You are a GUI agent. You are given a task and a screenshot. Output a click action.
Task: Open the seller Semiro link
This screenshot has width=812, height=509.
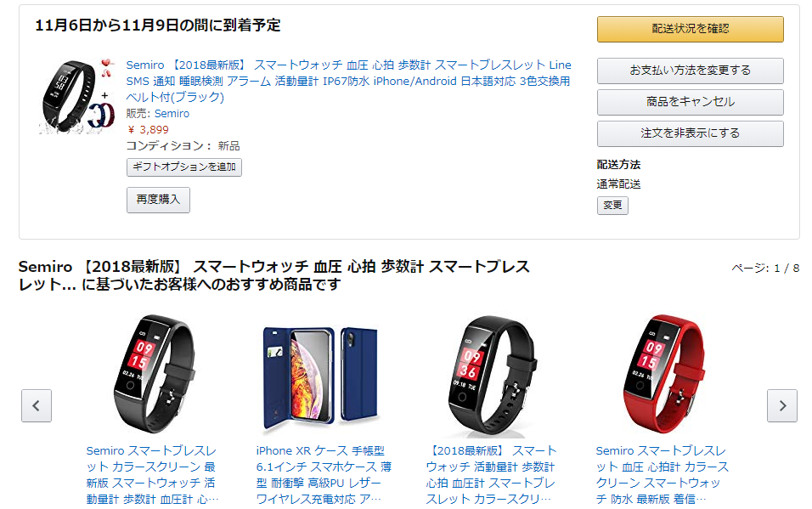172,114
